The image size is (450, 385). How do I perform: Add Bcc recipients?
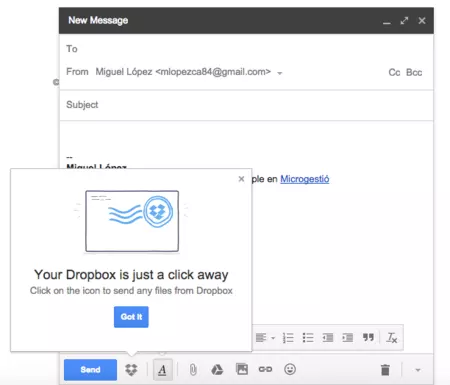[414, 72]
